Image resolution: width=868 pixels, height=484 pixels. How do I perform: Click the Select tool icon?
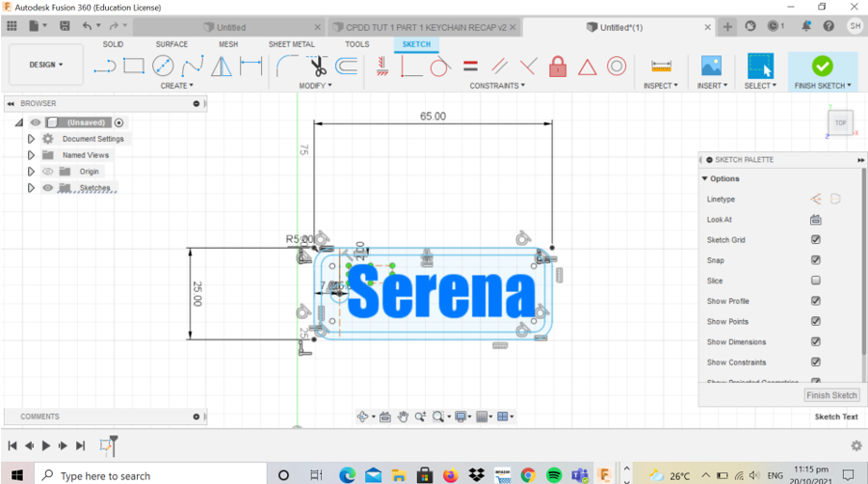click(760, 66)
